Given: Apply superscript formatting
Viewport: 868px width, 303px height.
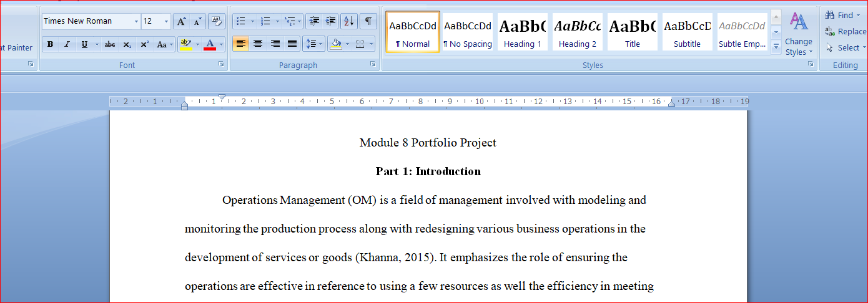Looking at the screenshot, I should [x=144, y=44].
